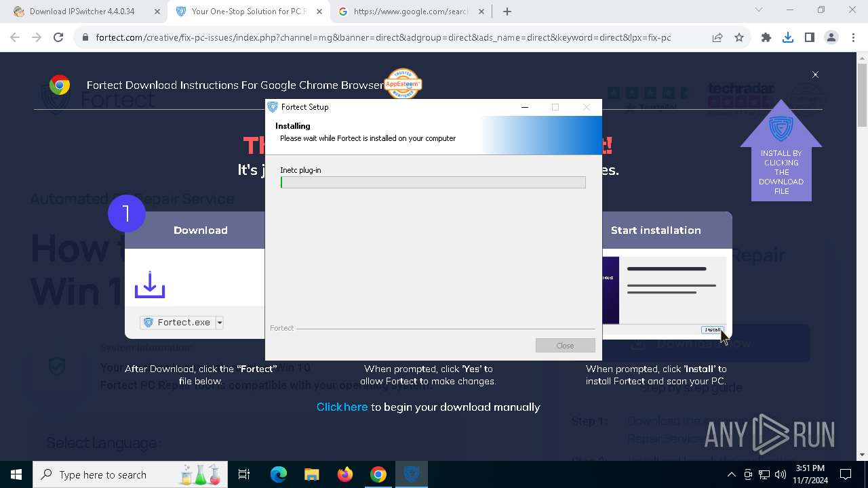Image resolution: width=868 pixels, height=488 pixels.
Task: Share this page icon
Action: click(x=717, y=38)
